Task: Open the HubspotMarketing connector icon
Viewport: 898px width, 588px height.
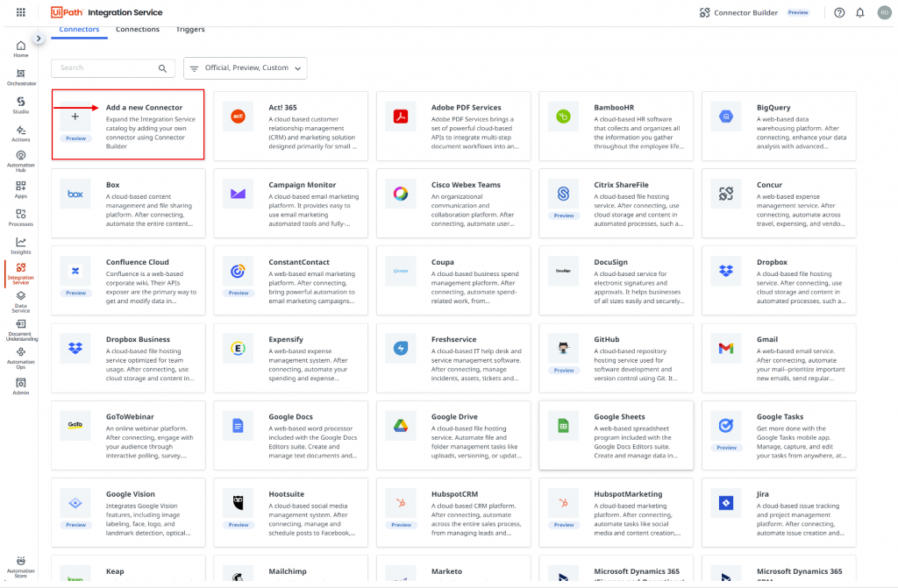Action: [563, 503]
